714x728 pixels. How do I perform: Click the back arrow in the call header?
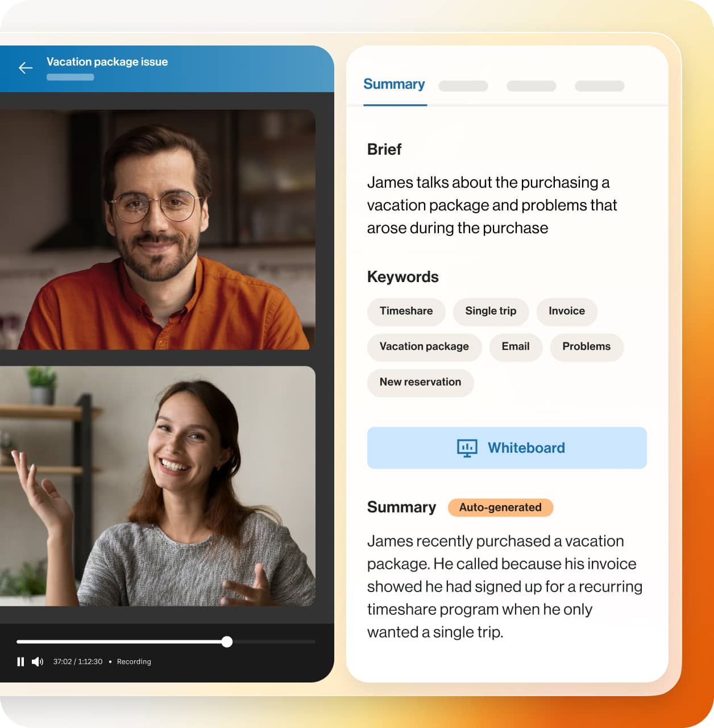25,68
